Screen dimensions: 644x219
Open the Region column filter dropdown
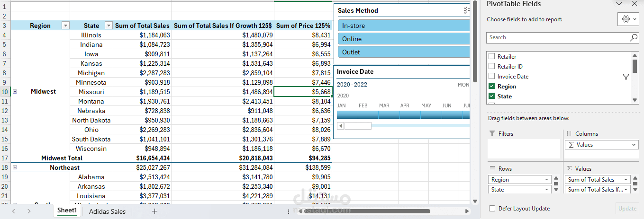tap(65, 26)
